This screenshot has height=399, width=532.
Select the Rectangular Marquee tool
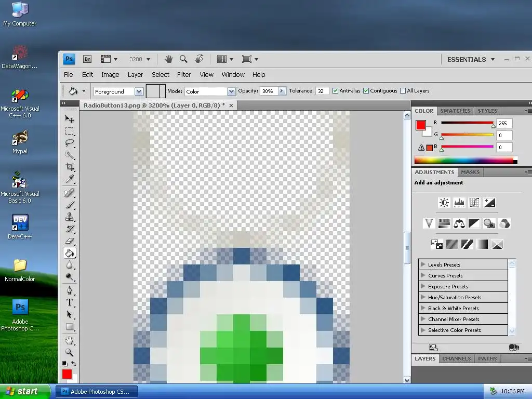point(70,131)
